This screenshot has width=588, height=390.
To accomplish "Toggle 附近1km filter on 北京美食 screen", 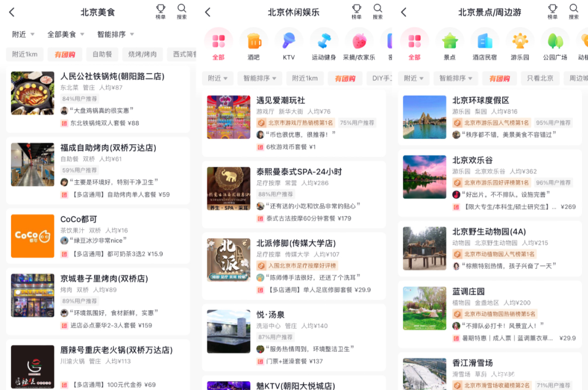I will [24, 54].
